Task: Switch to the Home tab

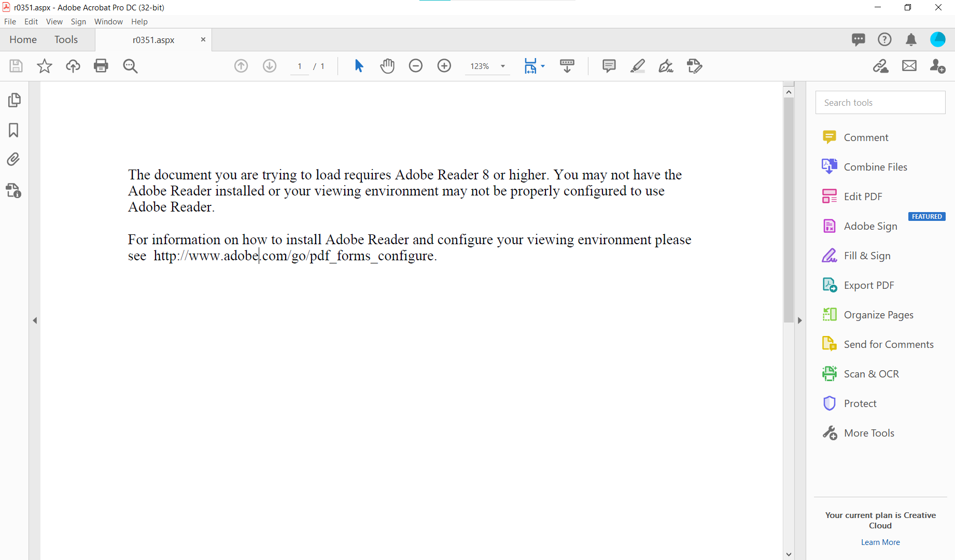Action: [23, 39]
